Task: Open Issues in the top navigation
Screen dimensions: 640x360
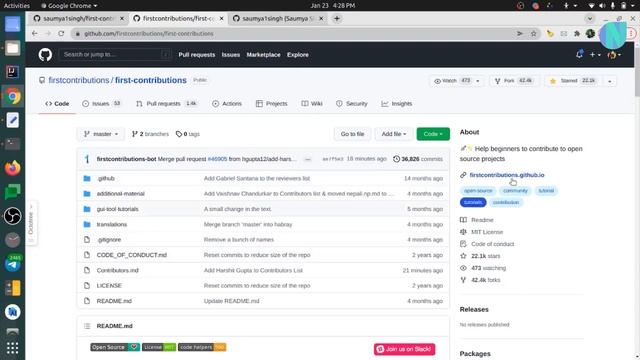Action: tap(231, 55)
